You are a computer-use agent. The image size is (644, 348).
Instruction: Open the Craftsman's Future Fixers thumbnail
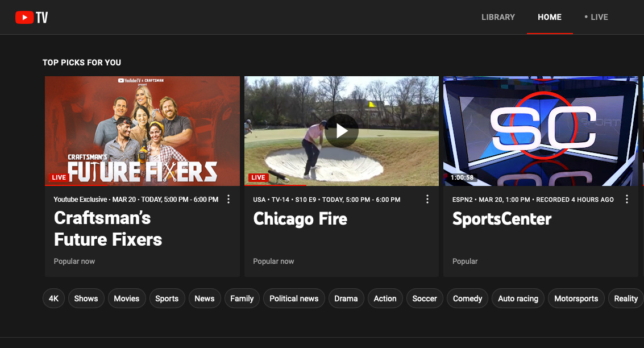point(142,131)
